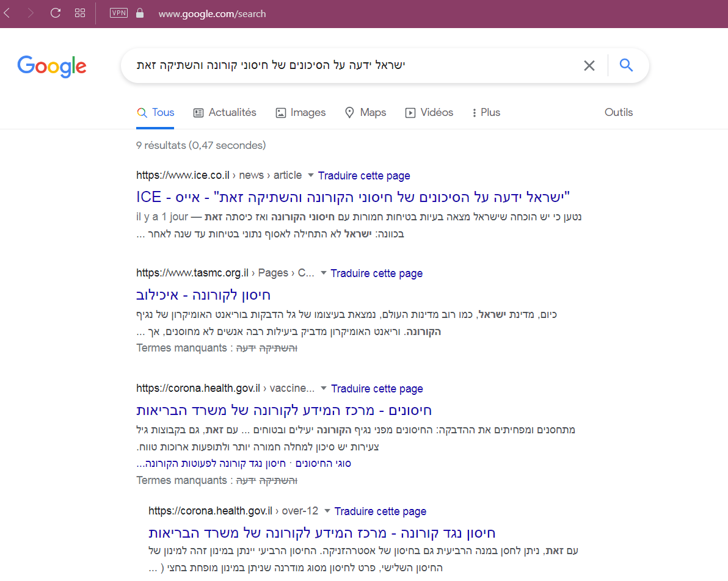Expand the dropdown arrow next to corona.health.gov.il vaccine URL

pyautogui.click(x=324, y=388)
